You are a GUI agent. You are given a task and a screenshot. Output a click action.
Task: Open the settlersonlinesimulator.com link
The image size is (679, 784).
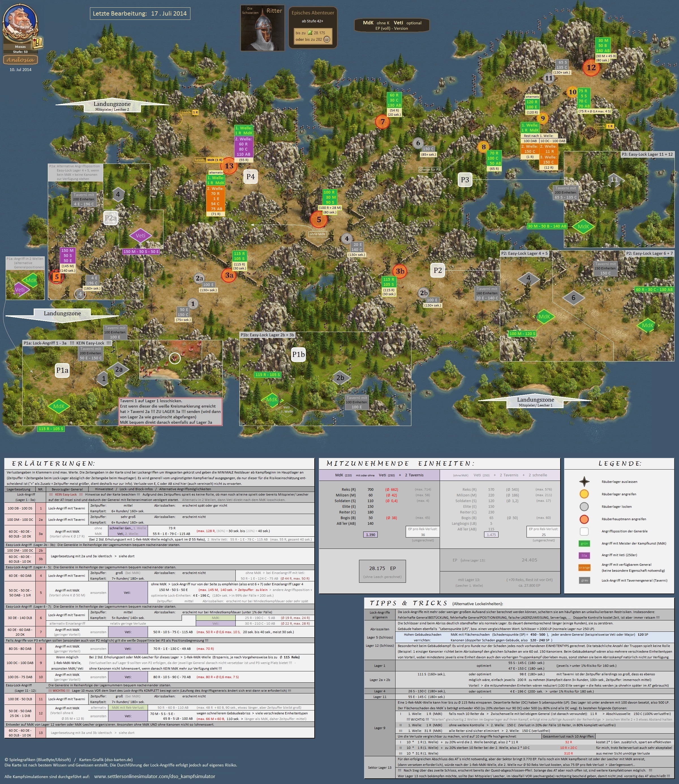[x=154, y=776]
